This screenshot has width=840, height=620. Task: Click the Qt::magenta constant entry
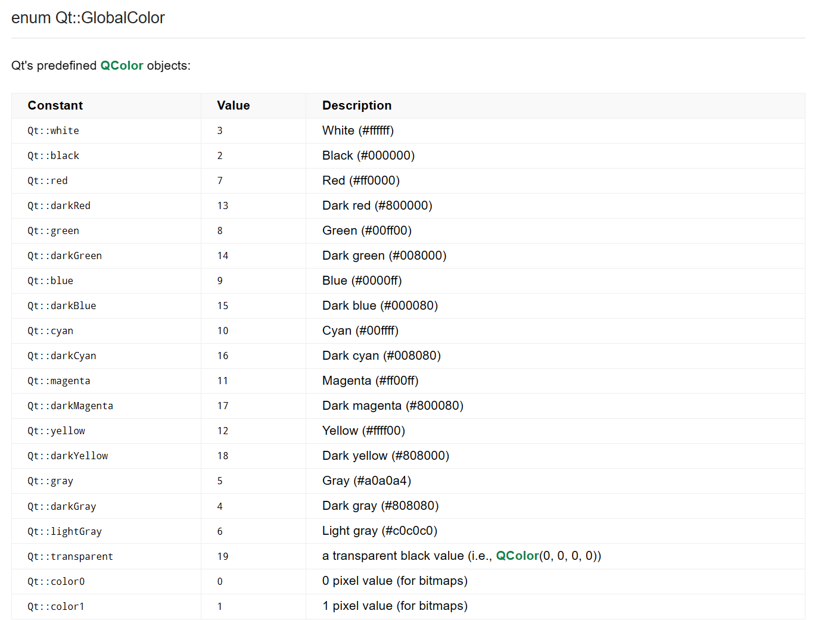click(59, 381)
